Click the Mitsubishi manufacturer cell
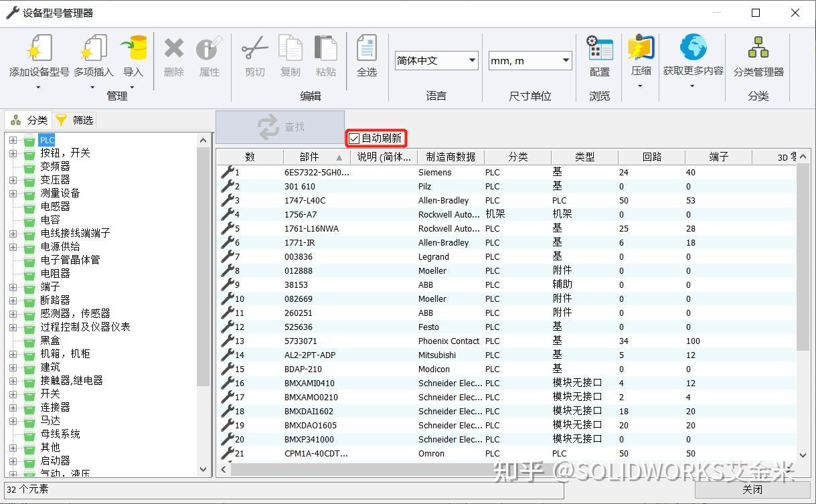The height and width of the screenshot is (504, 816). coord(437,355)
